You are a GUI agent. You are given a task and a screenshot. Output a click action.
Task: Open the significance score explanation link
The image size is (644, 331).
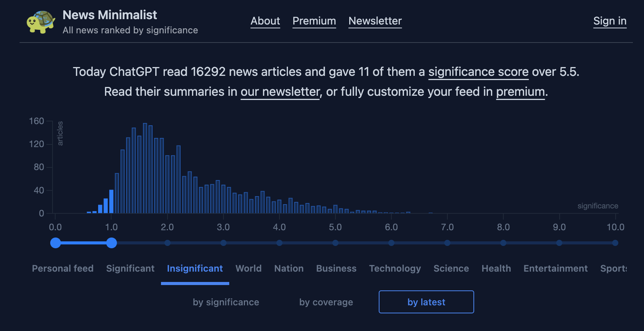(x=478, y=72)
